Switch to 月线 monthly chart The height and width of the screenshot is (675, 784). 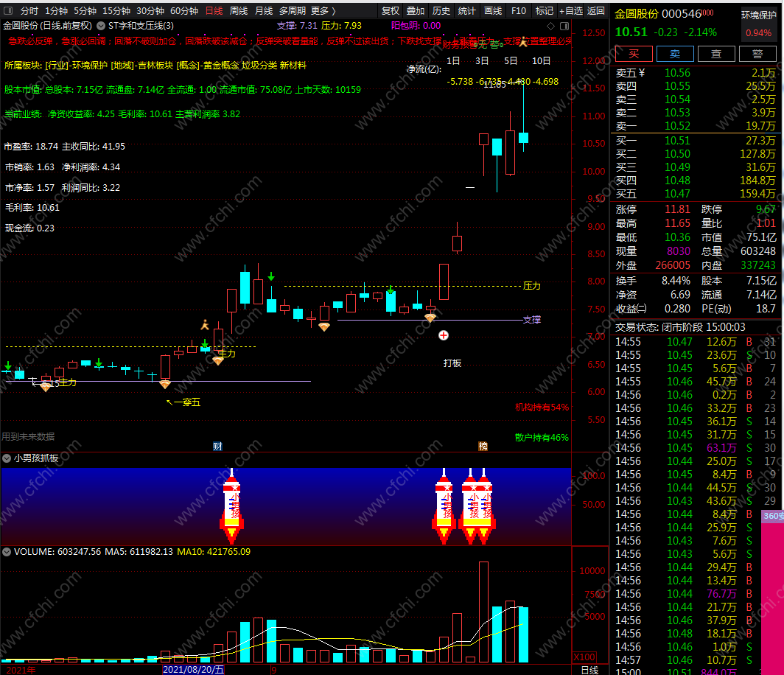264,10
